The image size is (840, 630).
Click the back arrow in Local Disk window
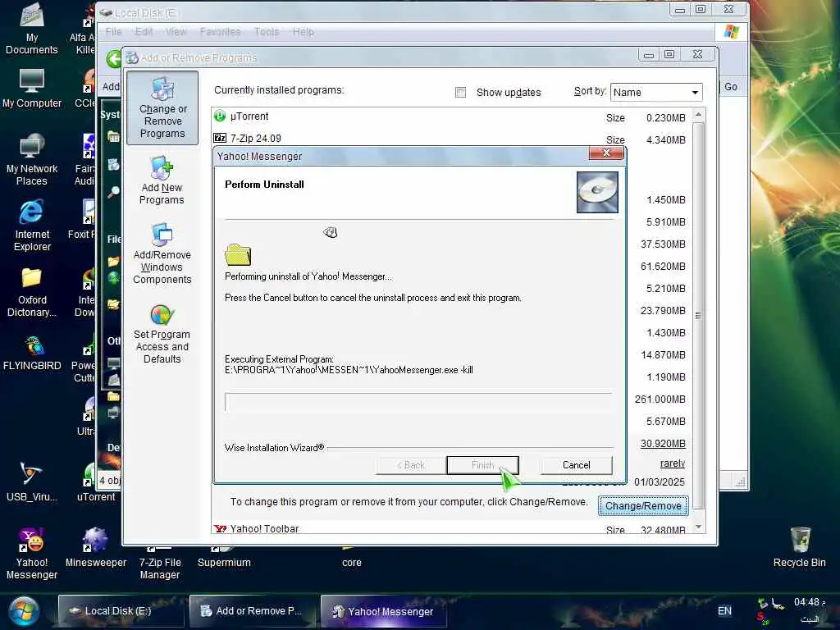pos(113,59)
